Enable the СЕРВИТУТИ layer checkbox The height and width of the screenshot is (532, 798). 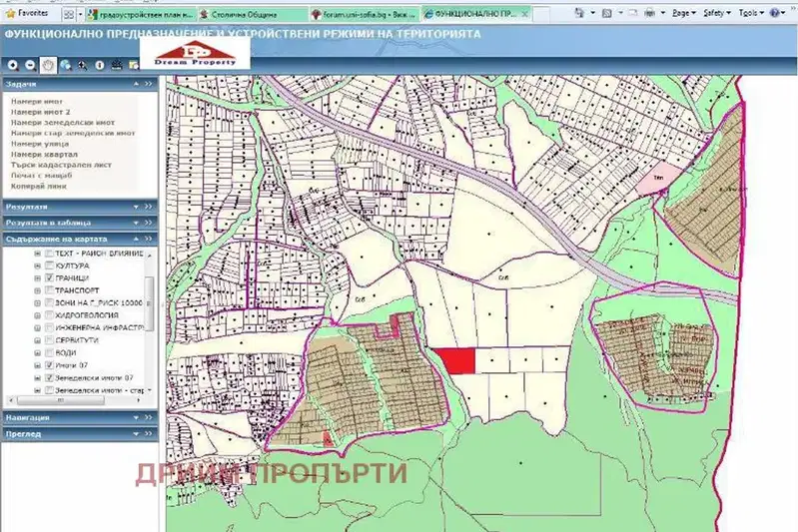[49, 339]
